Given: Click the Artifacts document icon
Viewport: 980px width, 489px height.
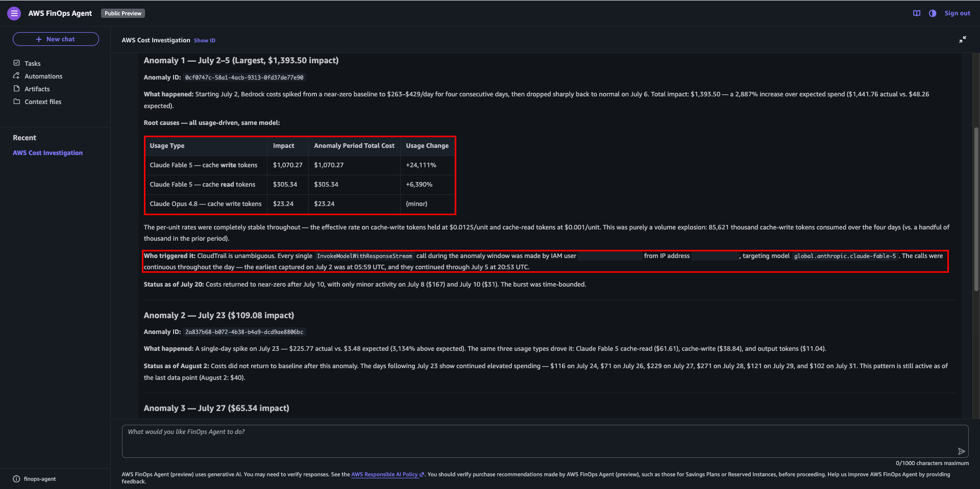Looking at the screenshot, I should pyautogui.click(x=16, y=88).
